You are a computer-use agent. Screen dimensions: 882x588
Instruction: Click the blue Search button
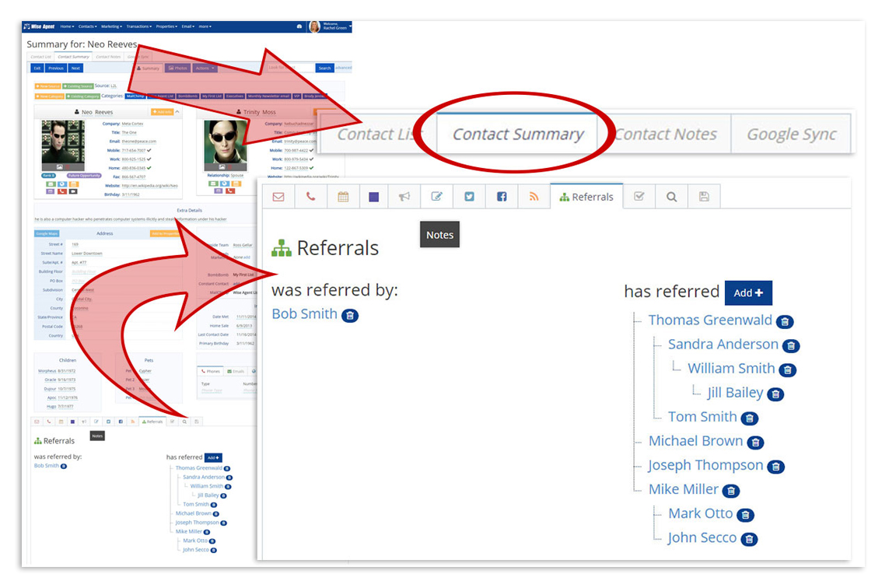click(324, 68)
